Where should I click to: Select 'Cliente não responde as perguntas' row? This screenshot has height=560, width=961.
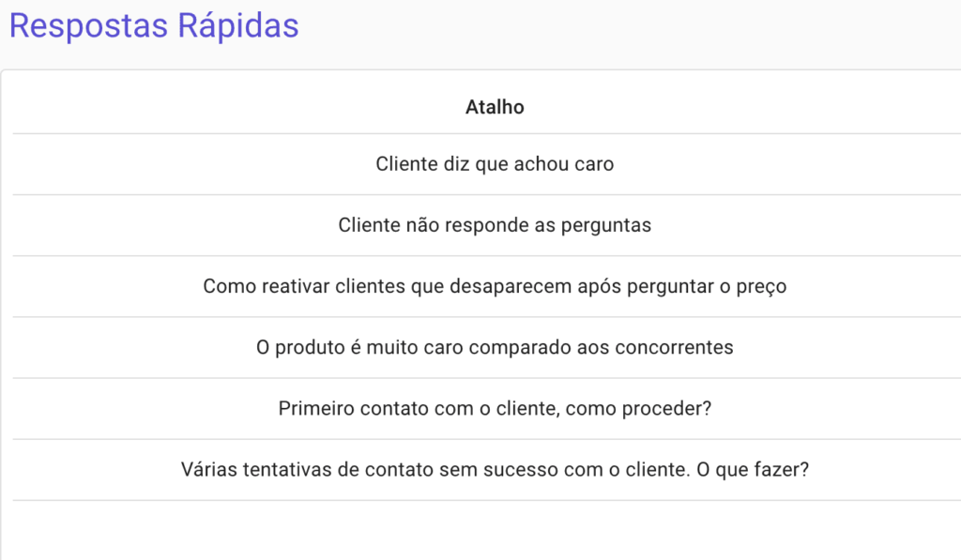495,225
